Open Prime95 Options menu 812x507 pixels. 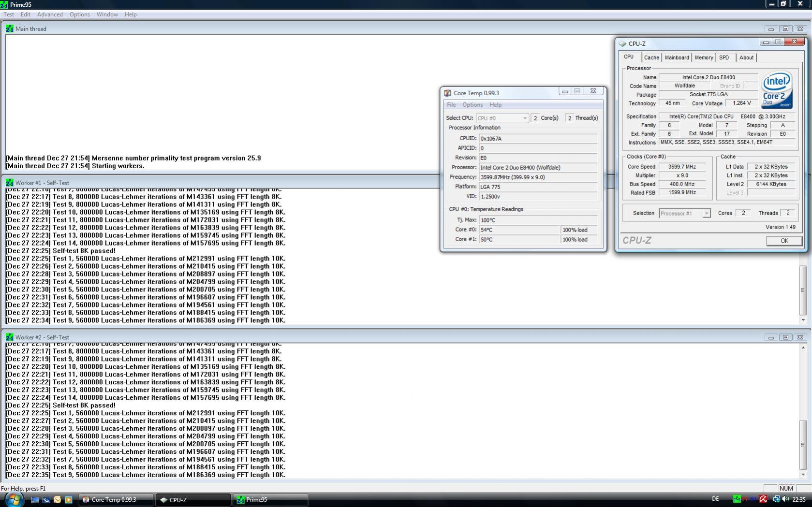coord(79,14)
